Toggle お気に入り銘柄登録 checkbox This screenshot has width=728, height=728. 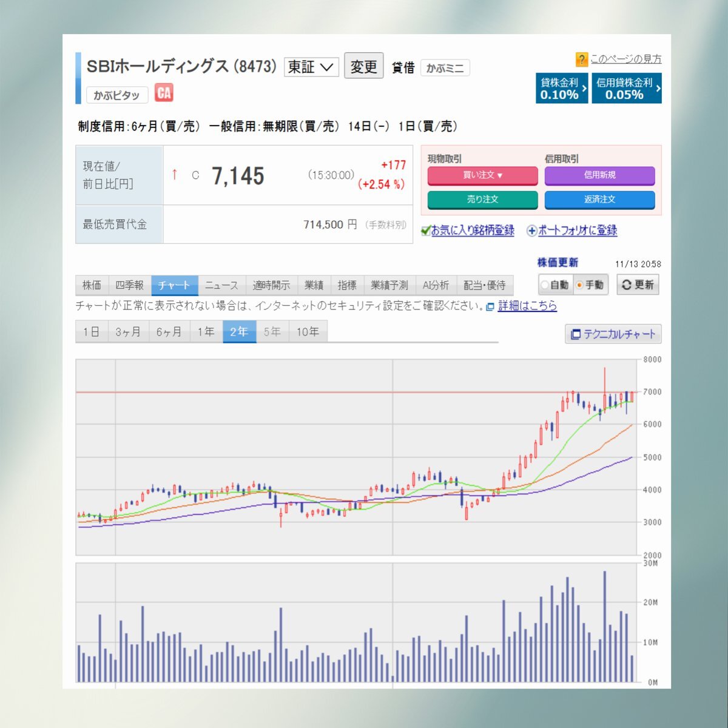426,231
